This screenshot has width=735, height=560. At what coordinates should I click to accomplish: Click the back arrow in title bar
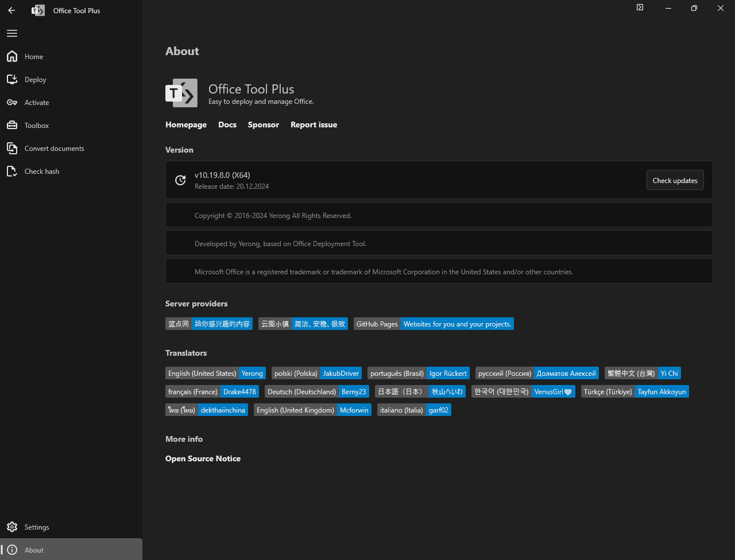[x=11, y=10]
